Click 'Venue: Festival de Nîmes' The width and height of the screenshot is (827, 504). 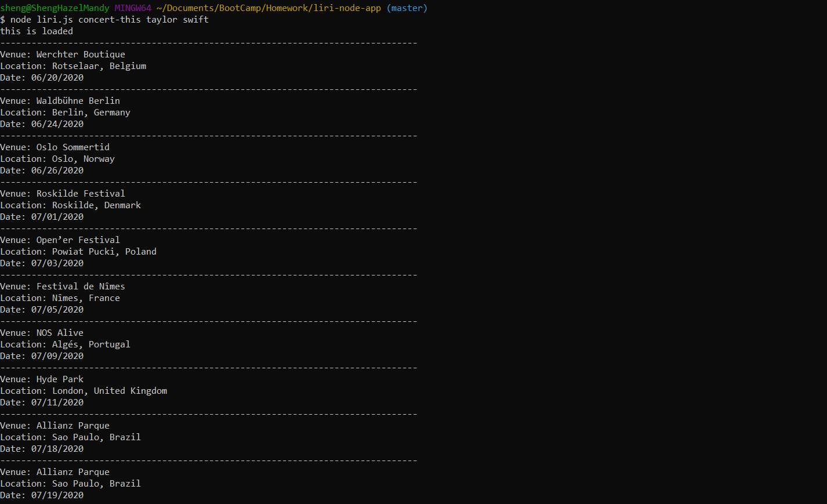click(x=62, y=286)
